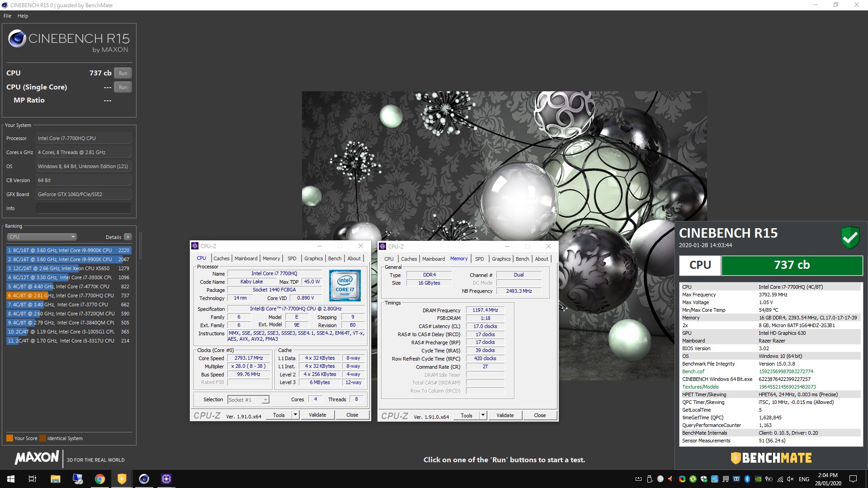The width and height of the screenshot is (868, 488).
Task: Open Remote Desktop icon on taskbar
Action: 77,479
